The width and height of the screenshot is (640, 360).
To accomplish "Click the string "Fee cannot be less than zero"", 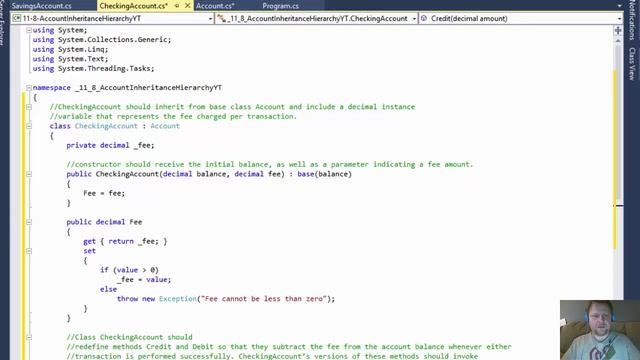I will (264, 299).
